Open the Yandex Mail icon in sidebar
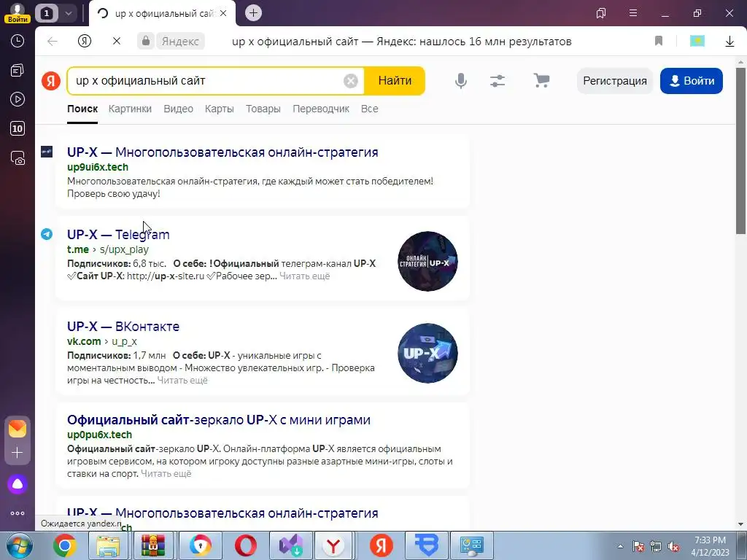 (x=18, y=429)
